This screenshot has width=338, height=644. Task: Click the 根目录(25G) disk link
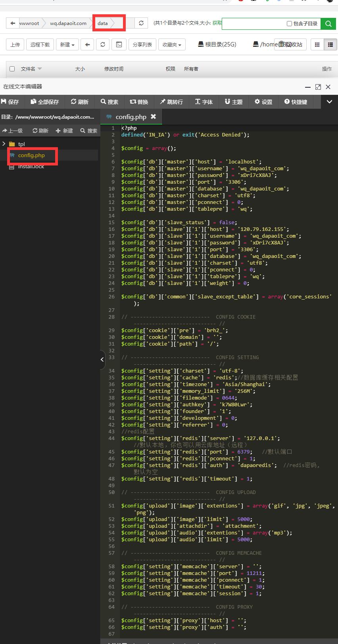(217, 44)
